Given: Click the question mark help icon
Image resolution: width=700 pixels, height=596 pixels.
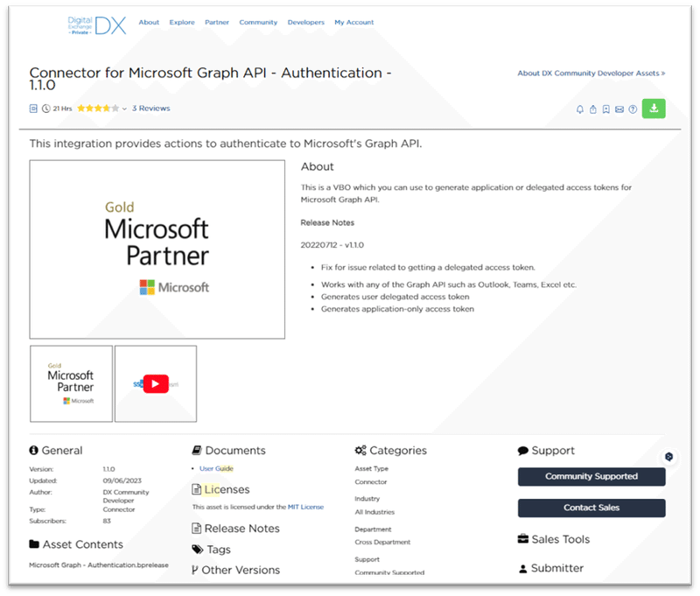Looking at the screenshot, I should point(633,109).
